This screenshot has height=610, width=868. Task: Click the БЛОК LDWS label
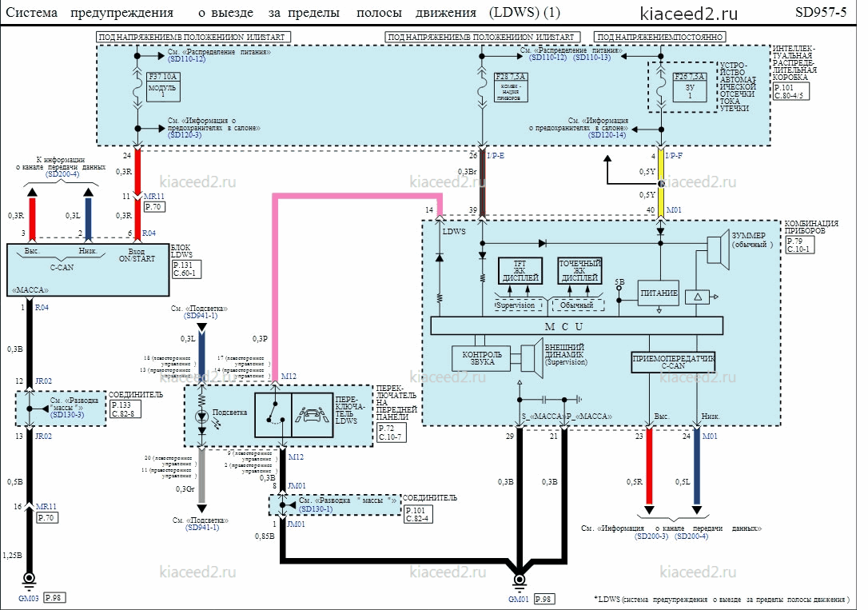pos(181,251)
